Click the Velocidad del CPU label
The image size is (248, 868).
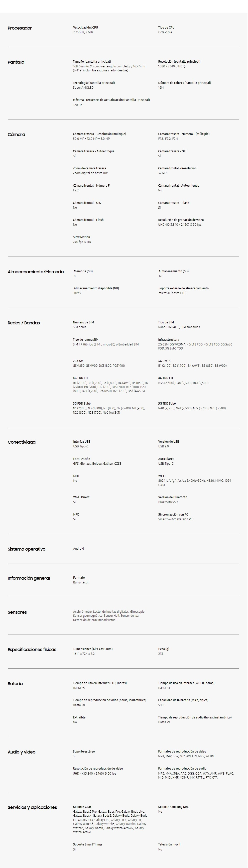[85, 28]
